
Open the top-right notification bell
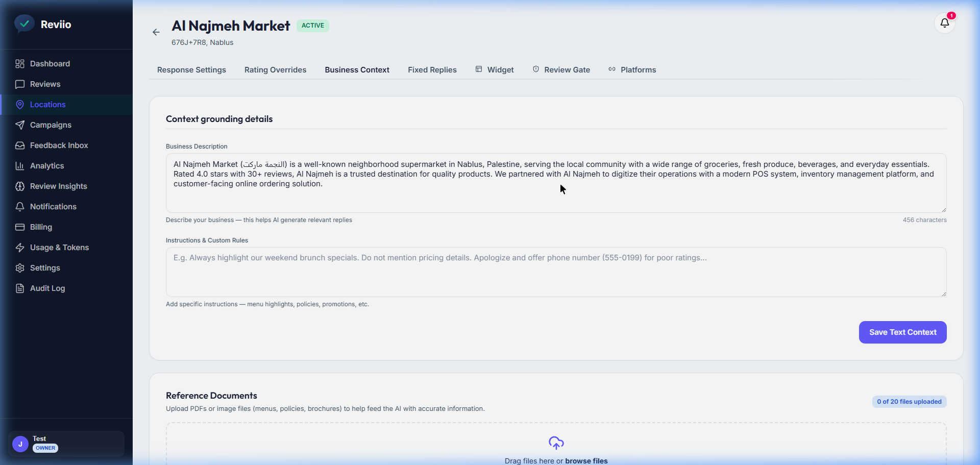click(945, 23)
